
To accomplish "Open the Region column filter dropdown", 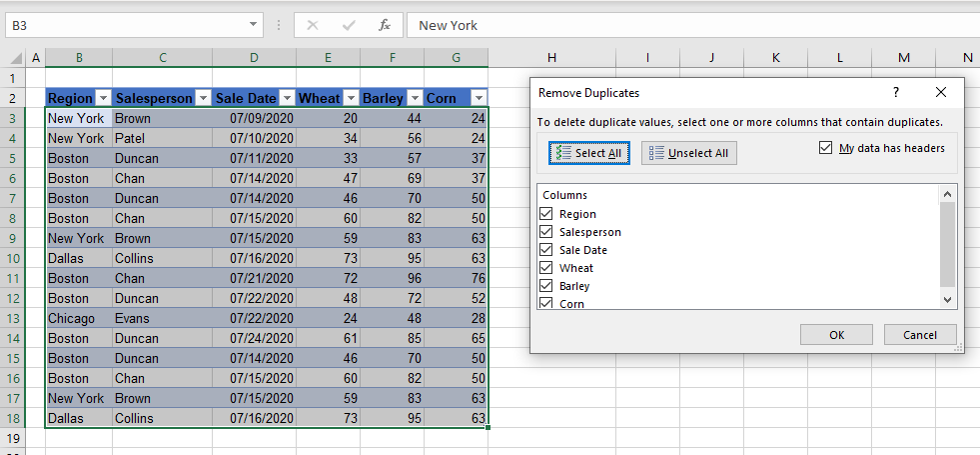I will tap(102, 98).
